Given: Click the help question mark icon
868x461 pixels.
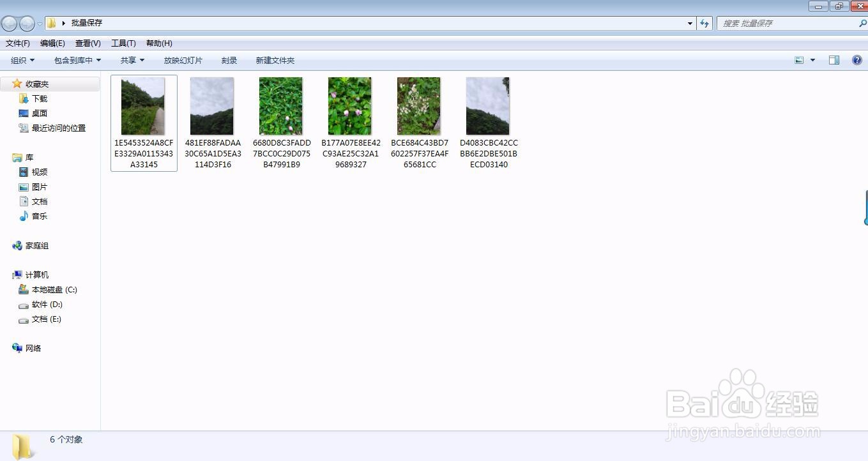Looking at the screenshot, I should pos(857,60).
